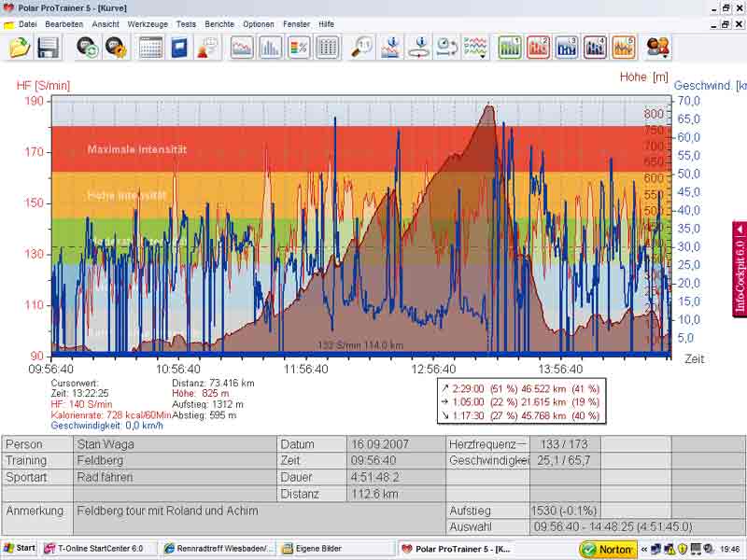Click the Windows Start button
This screenshot has width=747, height=560.
tap(19, 549)
